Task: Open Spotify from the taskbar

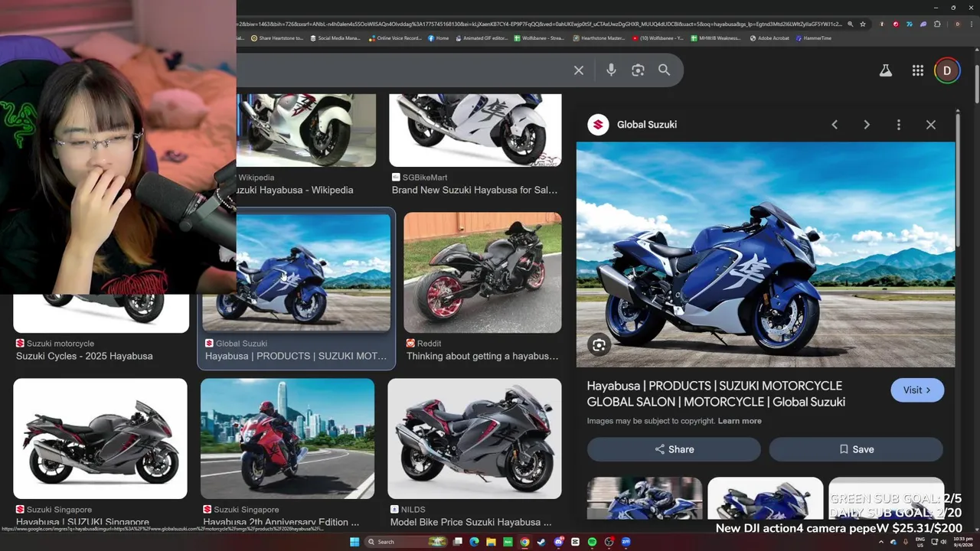Action: pyautogui.click(x=592, y=542)
